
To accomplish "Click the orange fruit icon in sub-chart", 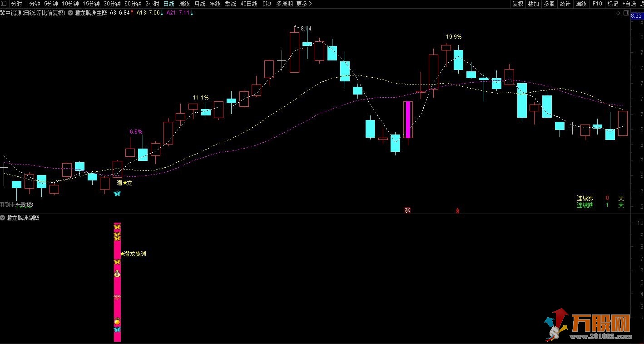I will (x=117, y=322).
